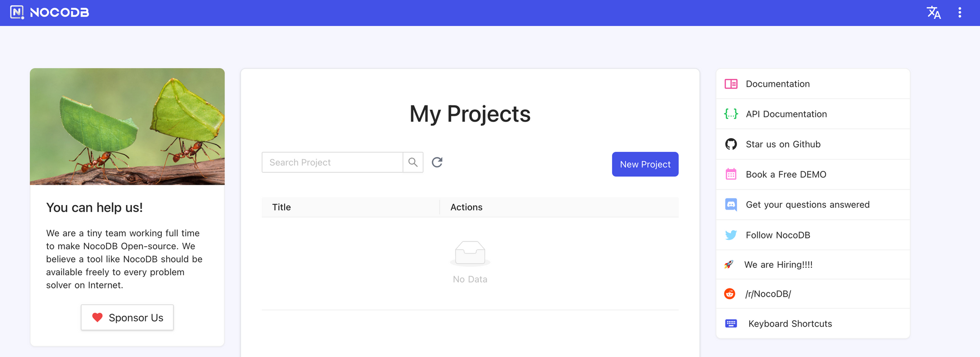
Task: Open the language selection icon
Action: click(x=933, y=13)
